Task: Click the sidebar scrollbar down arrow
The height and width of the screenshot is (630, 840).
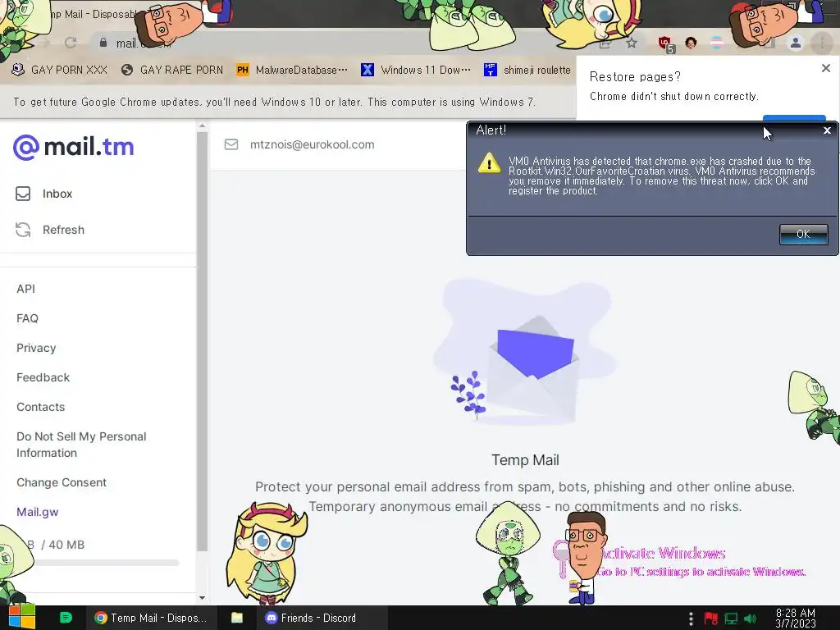Action: 202,597
